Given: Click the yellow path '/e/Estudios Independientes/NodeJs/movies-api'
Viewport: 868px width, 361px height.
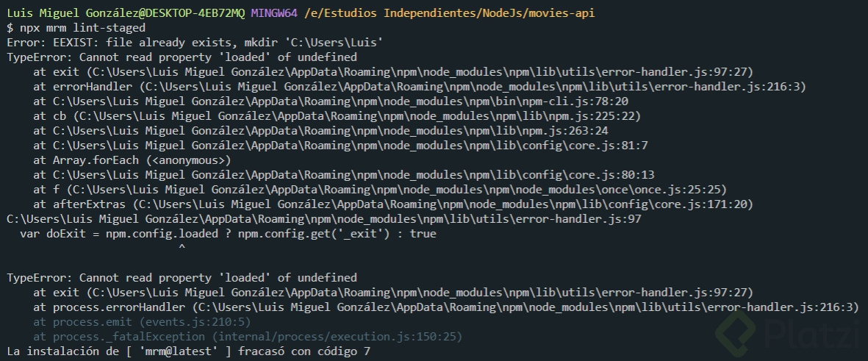Looking at the screenshot, I should tap(450, 12).
